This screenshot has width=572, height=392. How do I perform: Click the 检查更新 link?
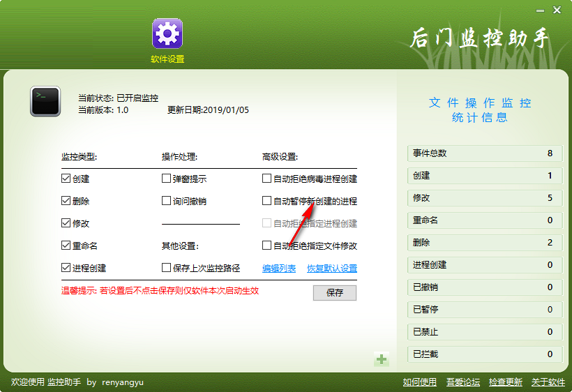point(506,382)
